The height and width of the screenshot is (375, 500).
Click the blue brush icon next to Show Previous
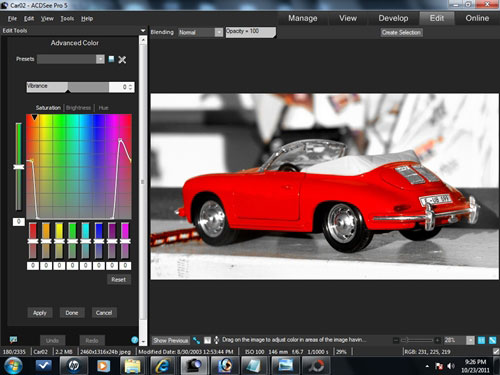196,340
